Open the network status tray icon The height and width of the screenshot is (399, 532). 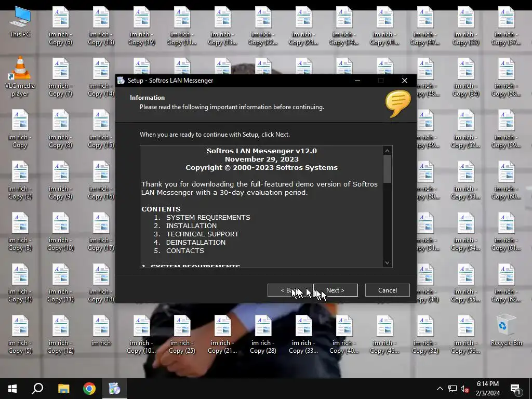453,389
